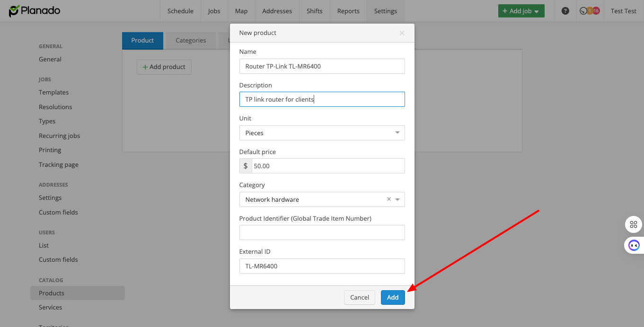Screen dimensions: 644x327
Task: Open Printing settings
Action: coord(50,150)
